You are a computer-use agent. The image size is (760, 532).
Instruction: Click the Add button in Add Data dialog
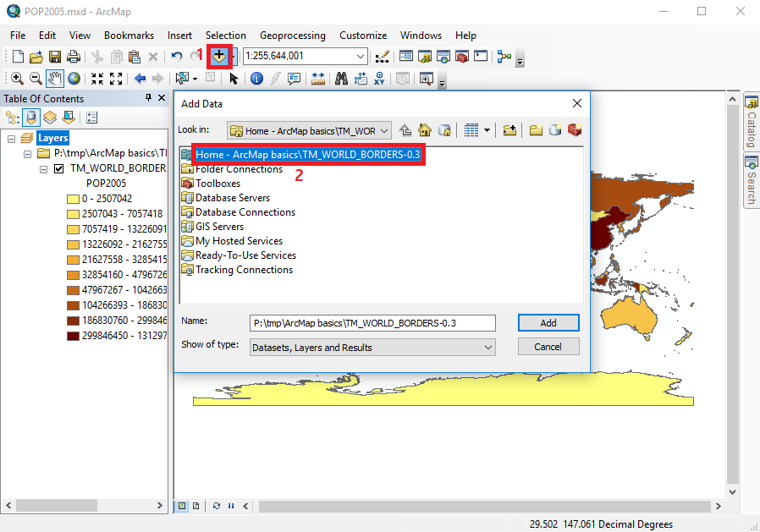coord(548,323)
